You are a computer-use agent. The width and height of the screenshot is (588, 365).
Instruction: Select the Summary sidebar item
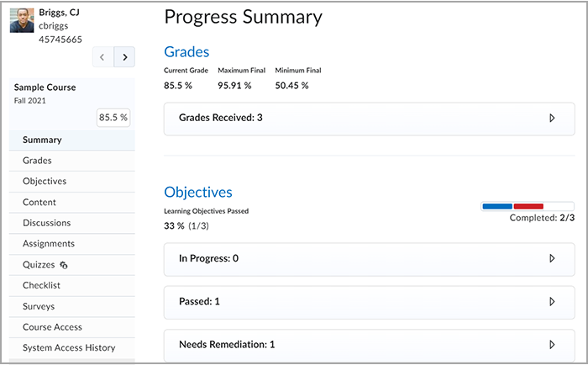(72, 140)
